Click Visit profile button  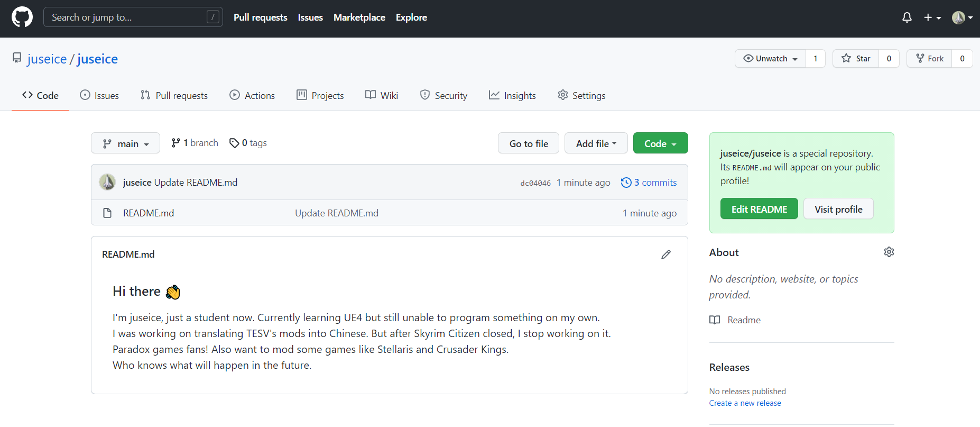[838, 209]
